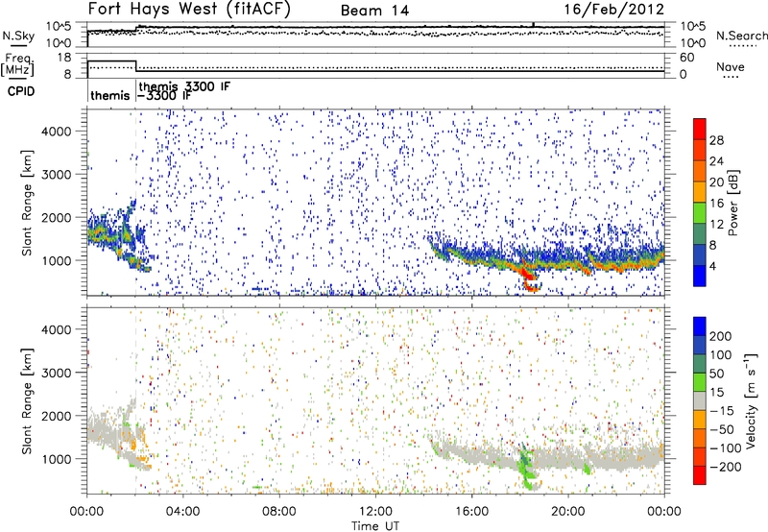Screen dimensions: 768x532
Task: Select the '-200' tick on Velocity colorbar
Action: [726, 467]
